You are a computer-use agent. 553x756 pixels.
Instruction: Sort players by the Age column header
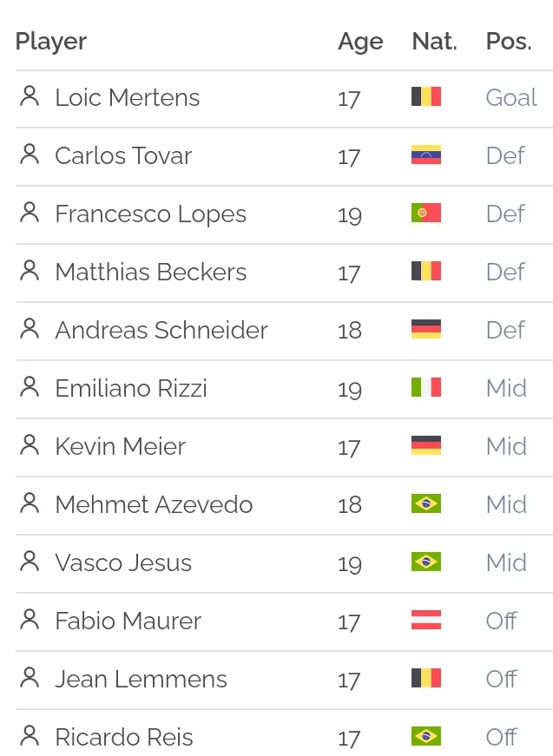[x=360, y=42]
